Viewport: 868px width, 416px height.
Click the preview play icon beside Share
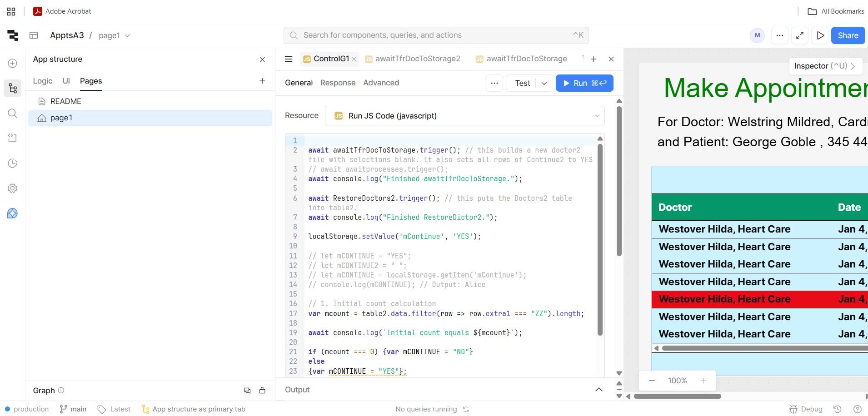(820, 35)
